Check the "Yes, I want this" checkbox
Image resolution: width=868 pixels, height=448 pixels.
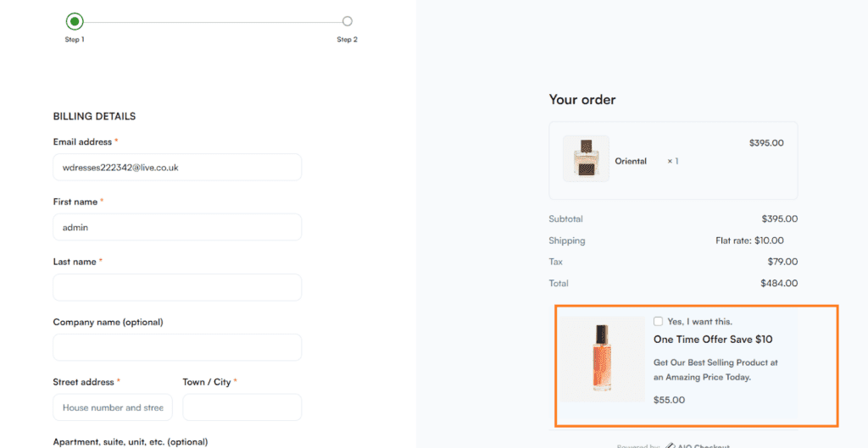click(x=658, y=321)
